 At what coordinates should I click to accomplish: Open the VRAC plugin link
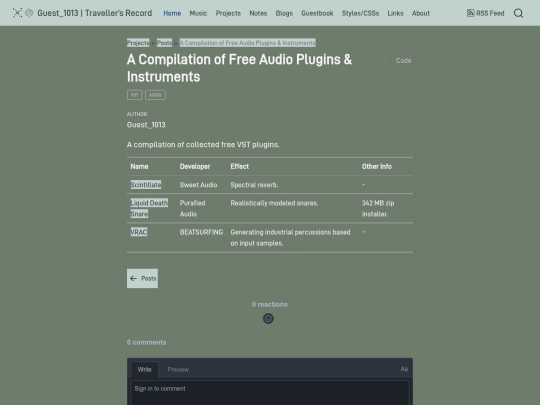tap(139, 232)
